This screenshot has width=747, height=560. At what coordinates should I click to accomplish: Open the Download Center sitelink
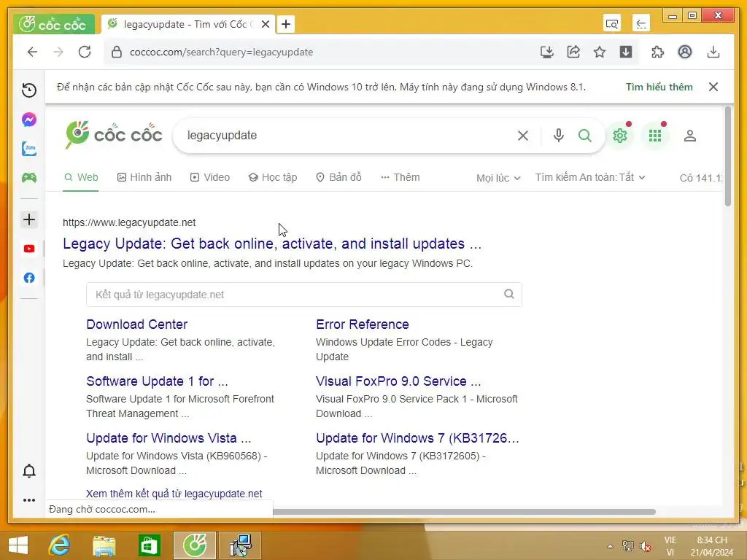[136, 324]
